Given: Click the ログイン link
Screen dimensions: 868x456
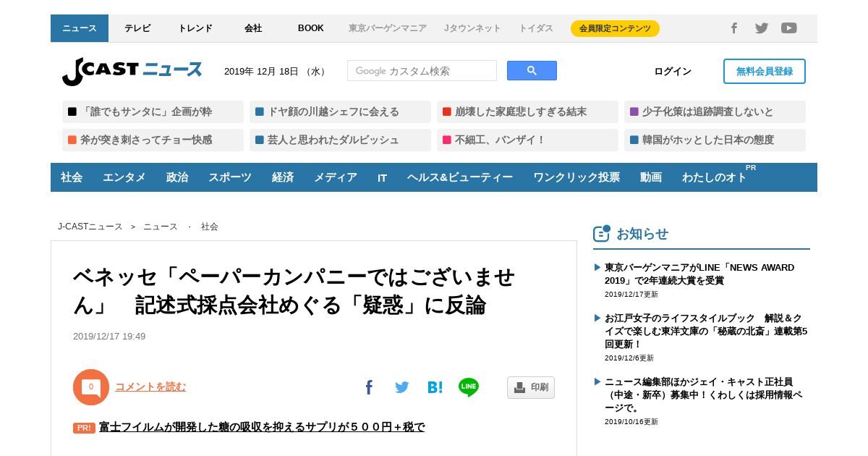Looking at the screenshot, I should coord(673,71).
